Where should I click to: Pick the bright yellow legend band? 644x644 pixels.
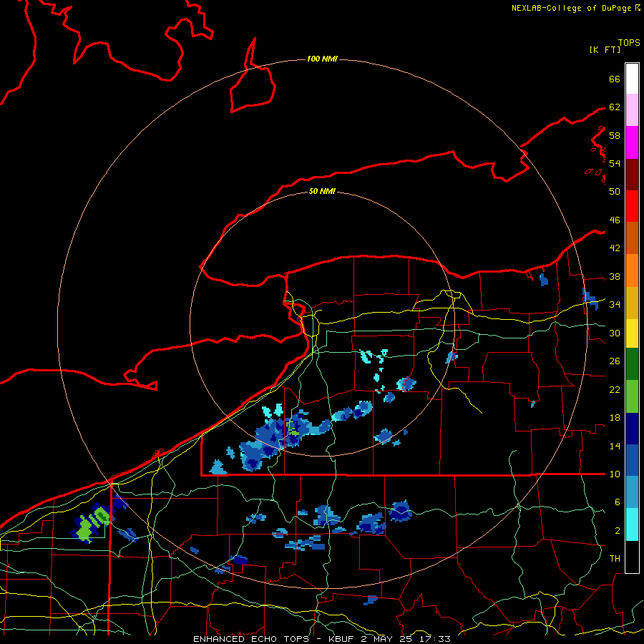point(632,333)
